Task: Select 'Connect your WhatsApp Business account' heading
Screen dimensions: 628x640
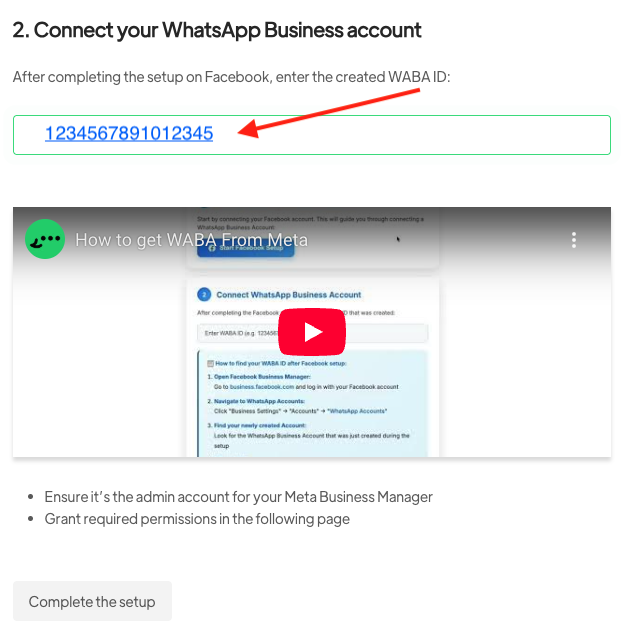Action: coord(217,30)
